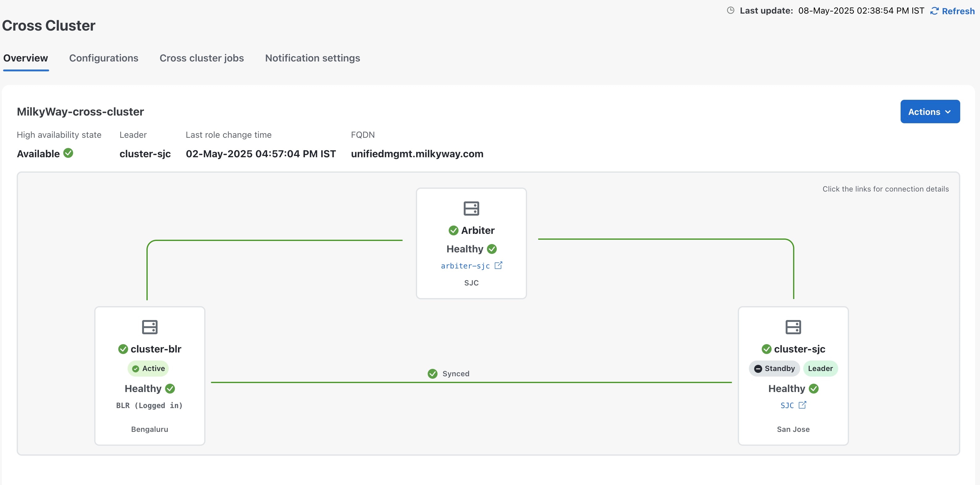This screenshot has width=980, height=485.
Task: Click the 'Bengaluru' location label
Action: [x=150, y=429]
